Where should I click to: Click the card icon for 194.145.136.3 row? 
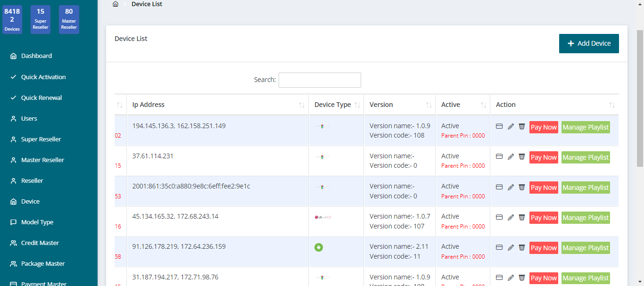499,127
